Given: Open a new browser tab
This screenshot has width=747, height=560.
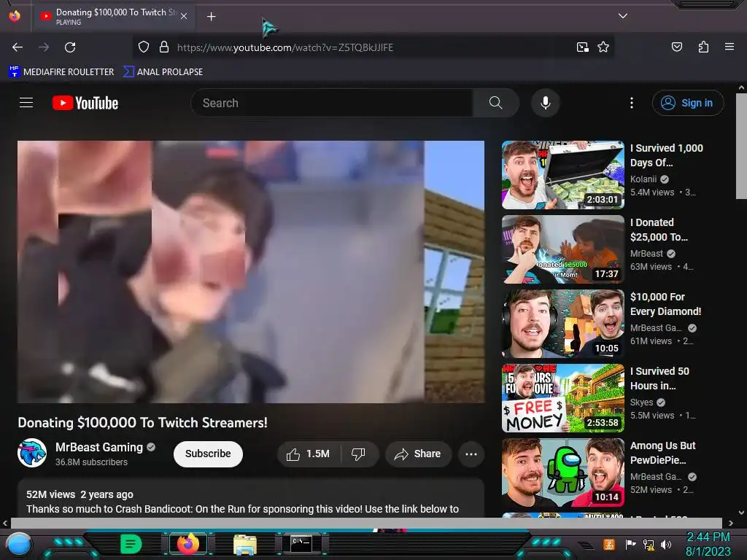Looking at the screenshot, I should tap(212, 17).
